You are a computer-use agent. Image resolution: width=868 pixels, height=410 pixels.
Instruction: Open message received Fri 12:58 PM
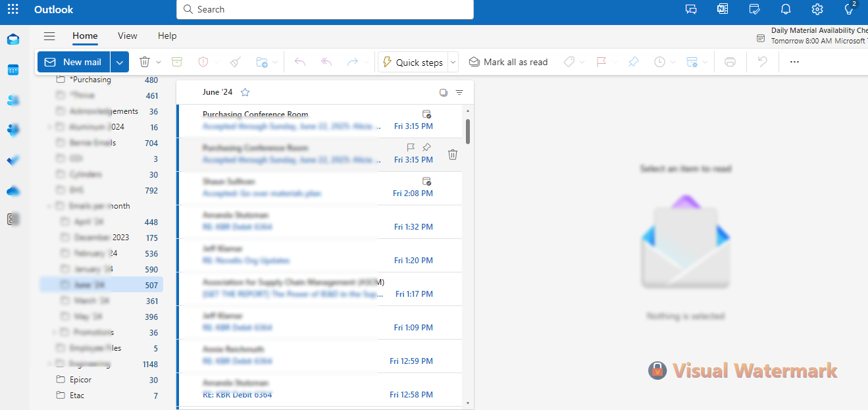pyautogui.click(x=319, y=390)
